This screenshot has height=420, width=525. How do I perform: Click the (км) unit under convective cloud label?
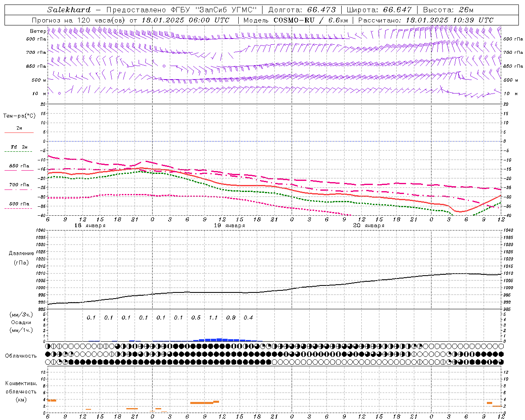pos(21,399)
